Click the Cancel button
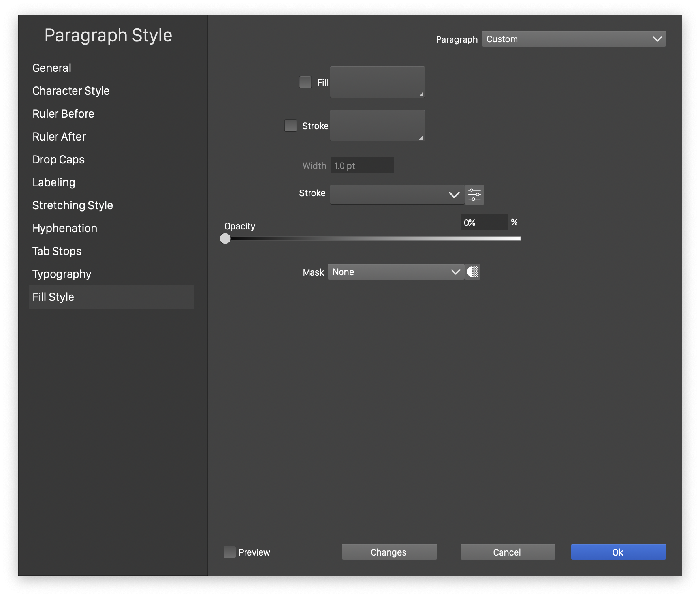 pyautogui.click(x=508, y=552)
